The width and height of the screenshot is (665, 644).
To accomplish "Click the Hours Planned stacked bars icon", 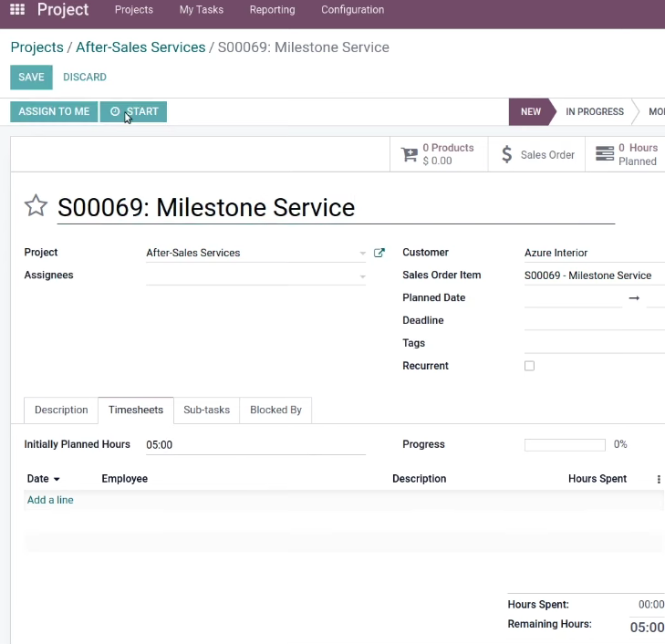I will pos(605,154).
